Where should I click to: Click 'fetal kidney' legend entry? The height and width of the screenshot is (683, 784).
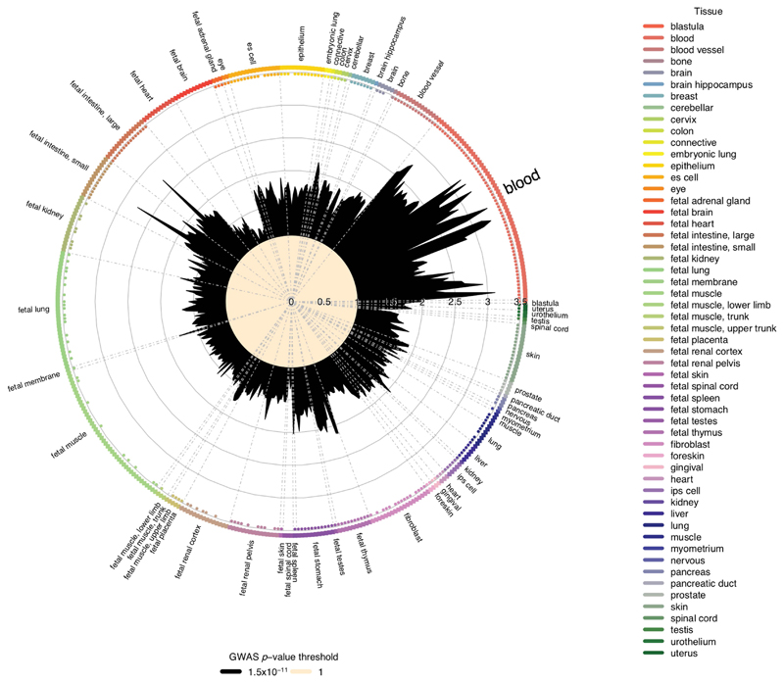click(695, 259)
